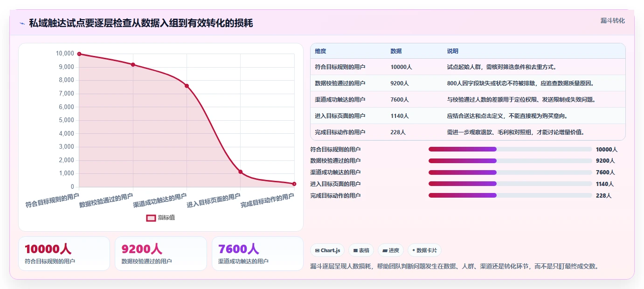
Task: Click progress-list label 完成目标动作的用户
Action: (335, 196)
